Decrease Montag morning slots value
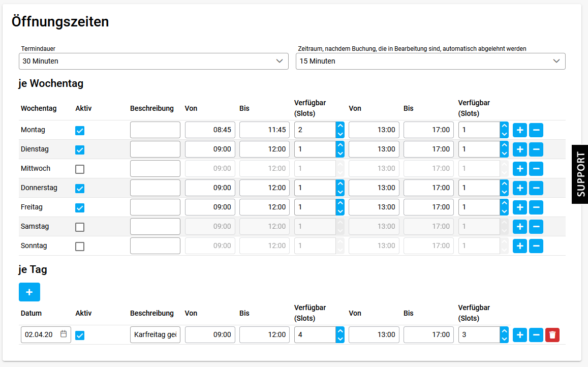Screen dimensions: 588x367 [x=340, y=134]
